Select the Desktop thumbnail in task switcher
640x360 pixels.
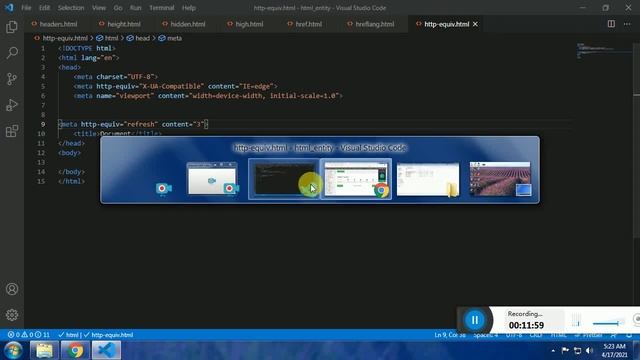(x=500, y=179)
